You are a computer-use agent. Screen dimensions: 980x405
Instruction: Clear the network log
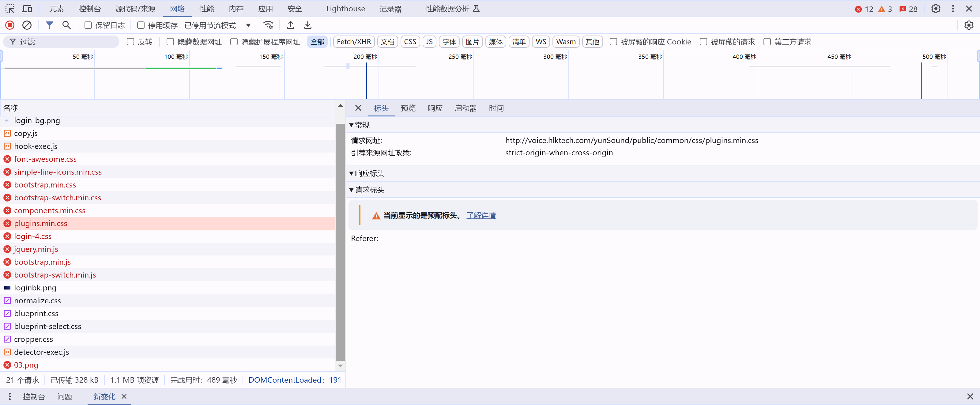tap(27, 25)
